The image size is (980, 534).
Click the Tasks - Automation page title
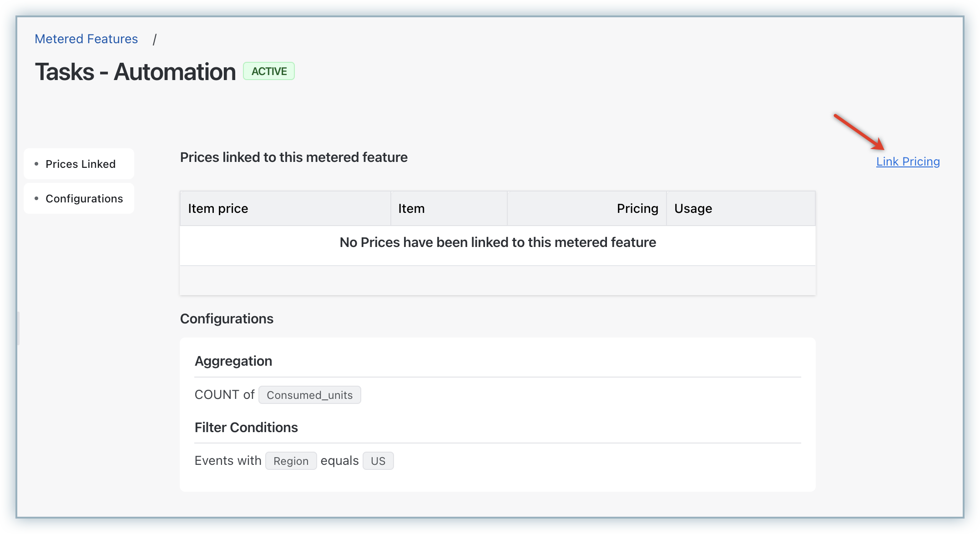point(136,72)
